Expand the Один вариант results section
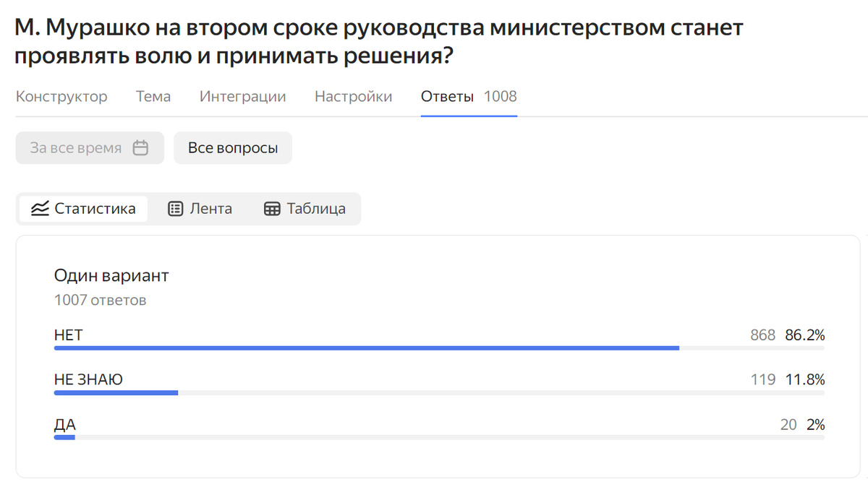 111,275
